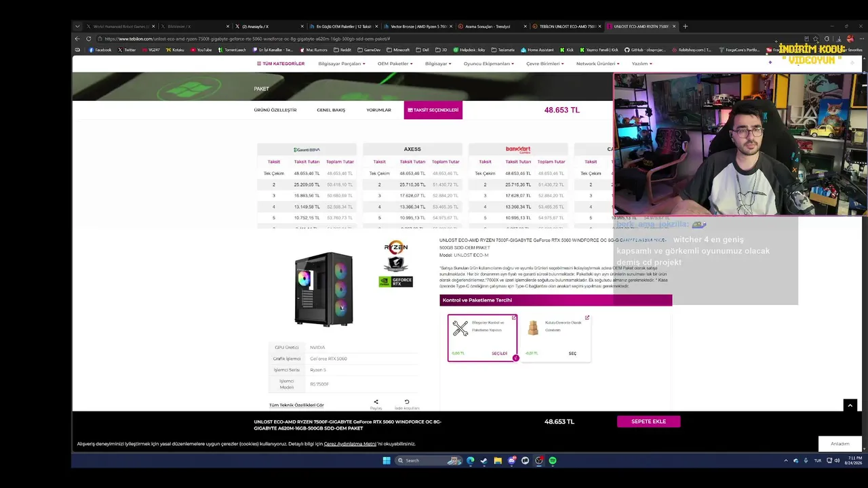The height and width of the screenshot is (488, 868).
Task: Click the İade koşulları return icon
Action: click(407, 403)
